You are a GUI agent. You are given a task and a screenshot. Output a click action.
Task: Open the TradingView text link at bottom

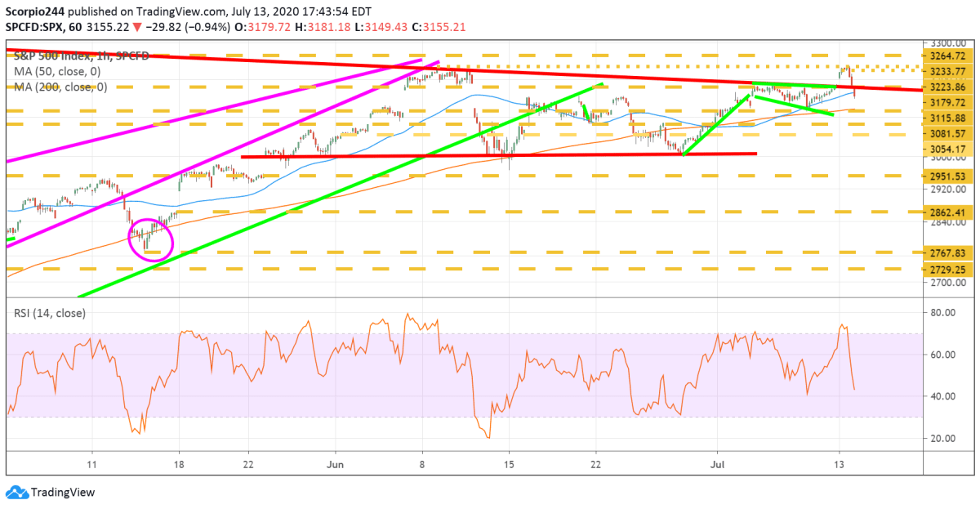[x=62, y=493]
